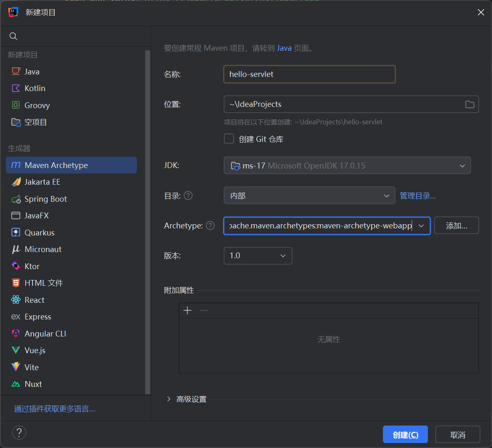492x448 pixels.
Task: Open help tooltip next to Archetype label
Action: pos(210,225)
